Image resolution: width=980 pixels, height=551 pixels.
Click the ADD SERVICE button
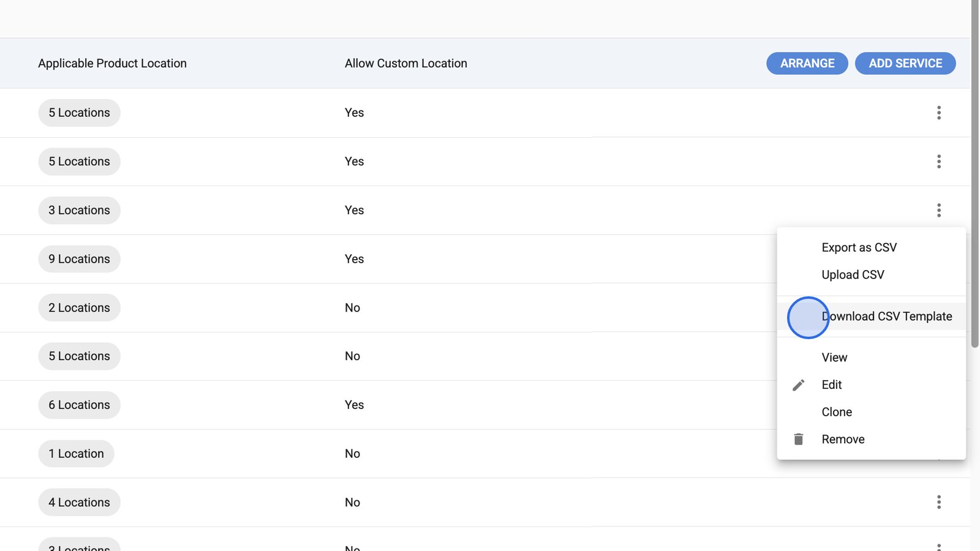(x=905, y=64)
